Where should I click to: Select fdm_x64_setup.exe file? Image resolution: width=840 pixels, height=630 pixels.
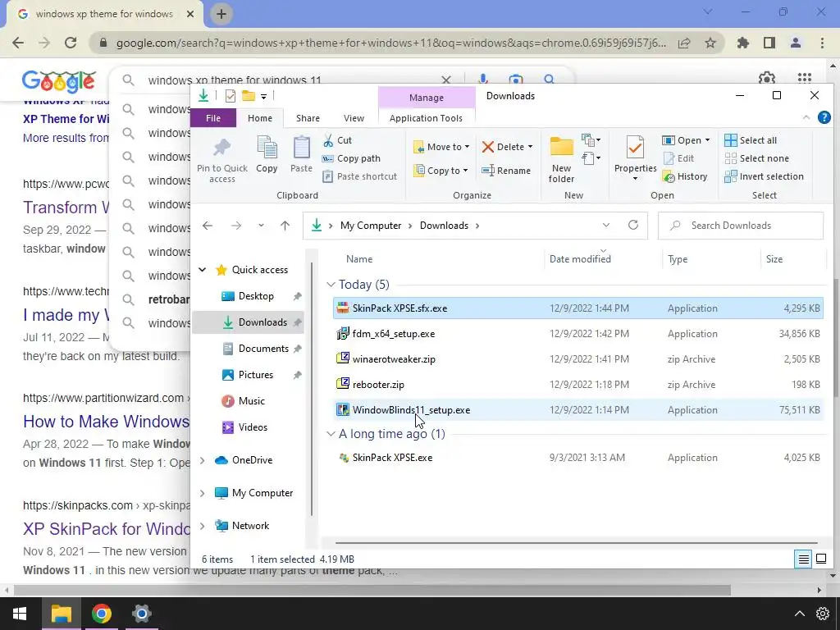click(578, 334)
